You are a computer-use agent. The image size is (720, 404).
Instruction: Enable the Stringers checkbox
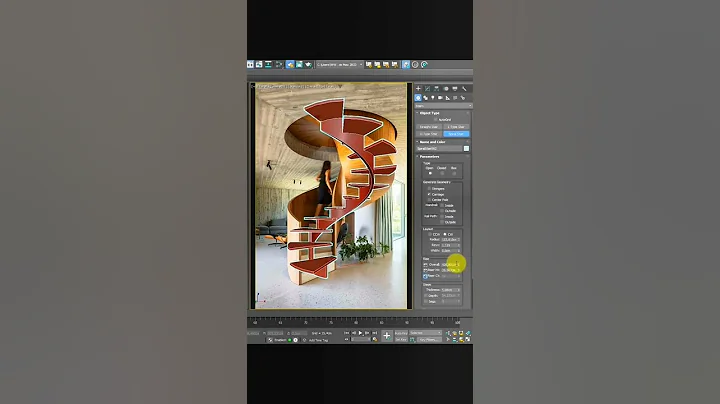tap(429, 188)
